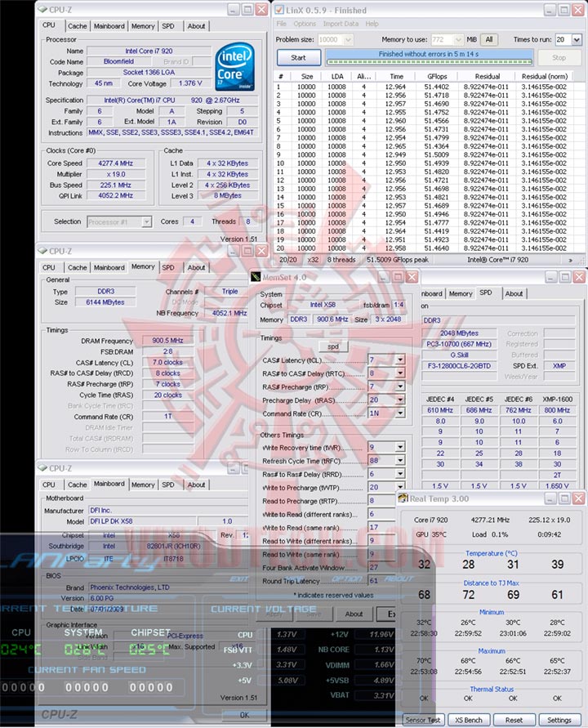Screen dimensions: 588x728
Task: Open the Import Data menu in LinX
Action: pos(341,24)
